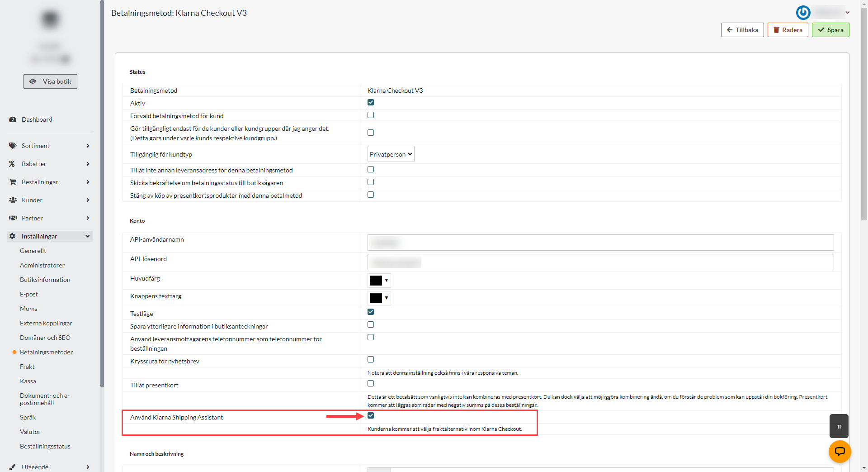Click the Tillbaka button
Image resolution: width=868 pixels, height=472 pixels.
coord(742,30)
